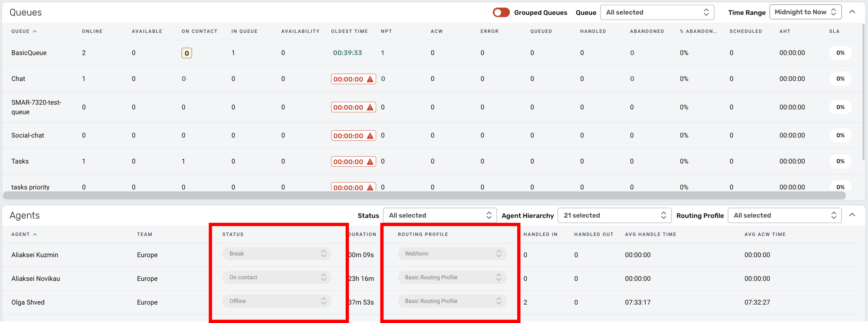Open the Queue filter dropdown
The image size is (868, 323).
pyautogui.click(x=657, y=12)
